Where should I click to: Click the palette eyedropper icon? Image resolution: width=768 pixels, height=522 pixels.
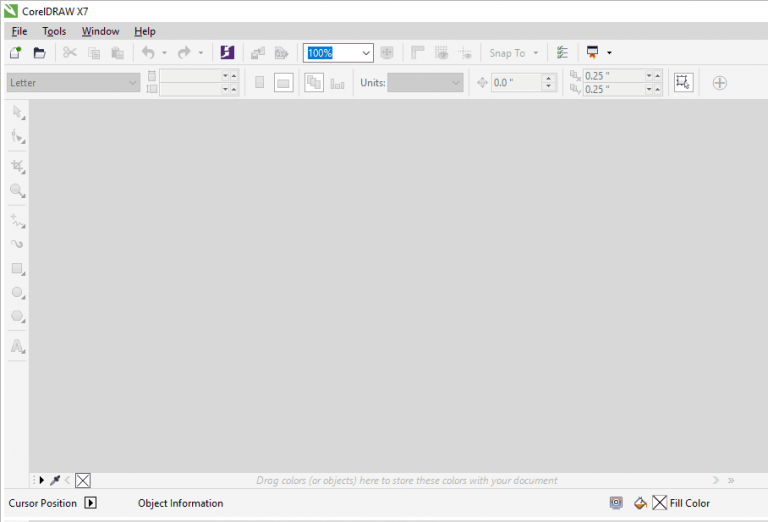[x=55, y=480]
